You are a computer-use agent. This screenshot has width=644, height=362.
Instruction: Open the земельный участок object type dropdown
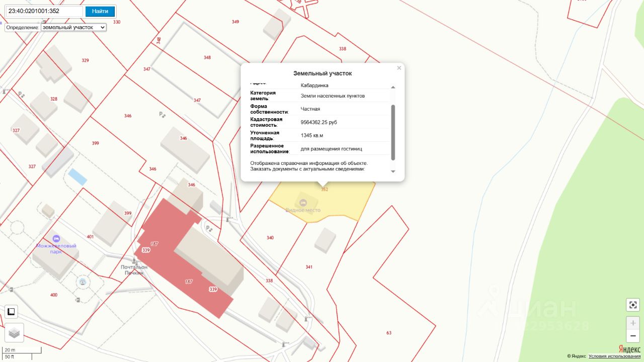click(73, 27)
